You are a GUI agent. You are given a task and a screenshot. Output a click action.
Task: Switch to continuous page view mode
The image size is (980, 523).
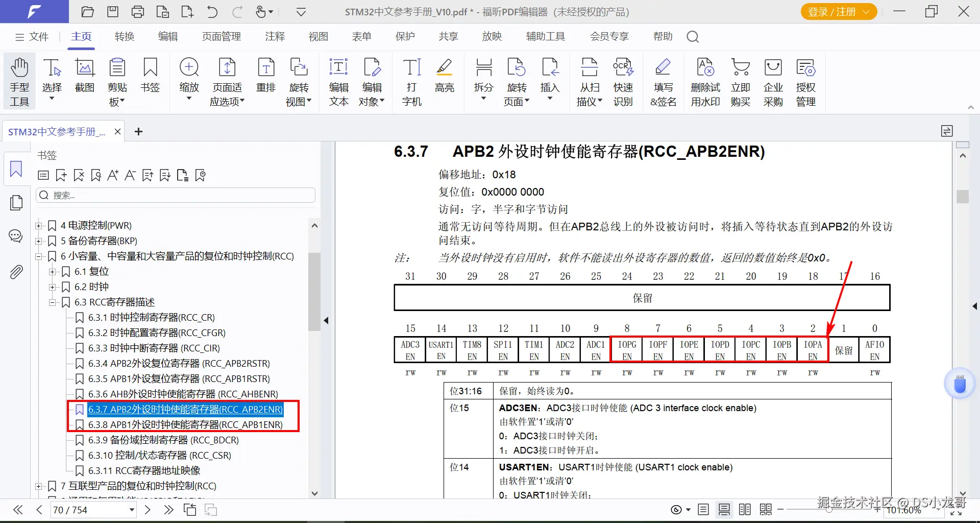pyautogui.click(x=724, y=510)
